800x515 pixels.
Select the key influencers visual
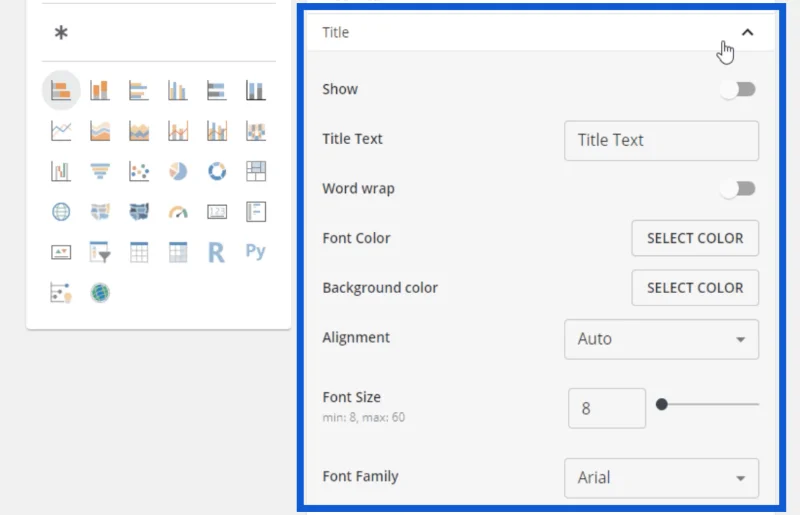[x=61, y=293]
